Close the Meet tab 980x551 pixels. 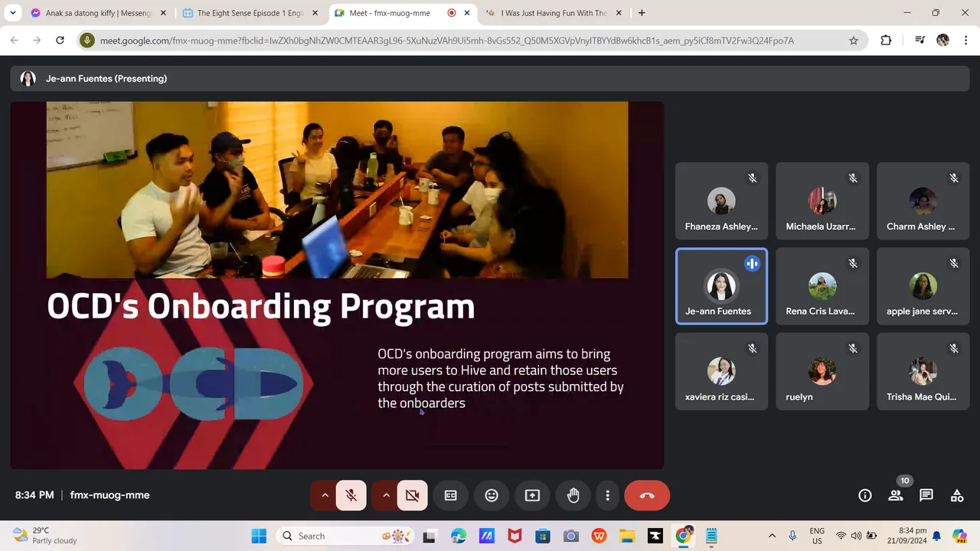pyautogui.click(x=467, y=13)
